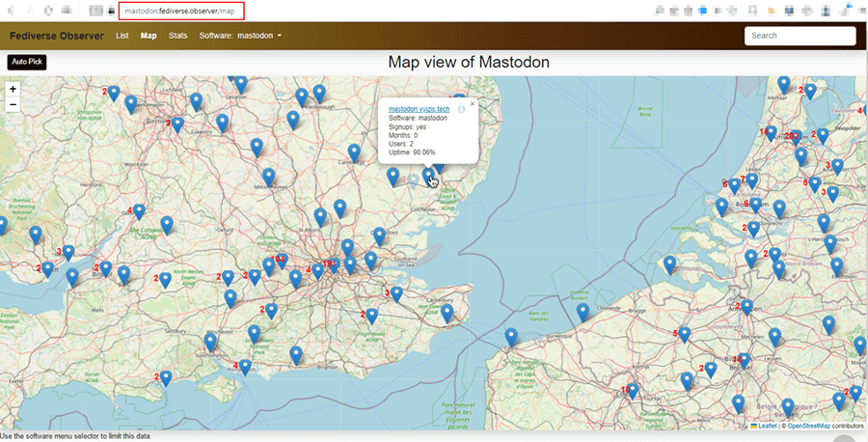Image resolution: width=868 pixels, height=442 pixels.
Task: Select the Amsterdam marker labeled 202
Action: (x=797, y=138)
